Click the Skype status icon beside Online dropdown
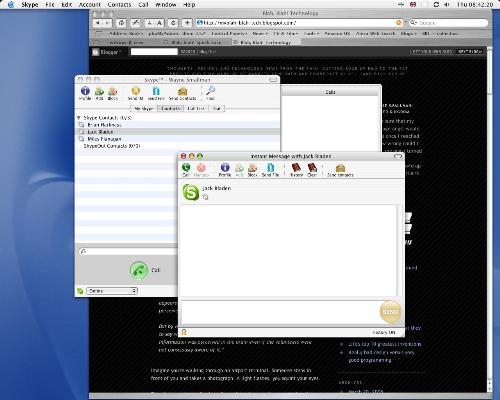The image size is (500, 400). pyautogui.click(x=80, y=291)
